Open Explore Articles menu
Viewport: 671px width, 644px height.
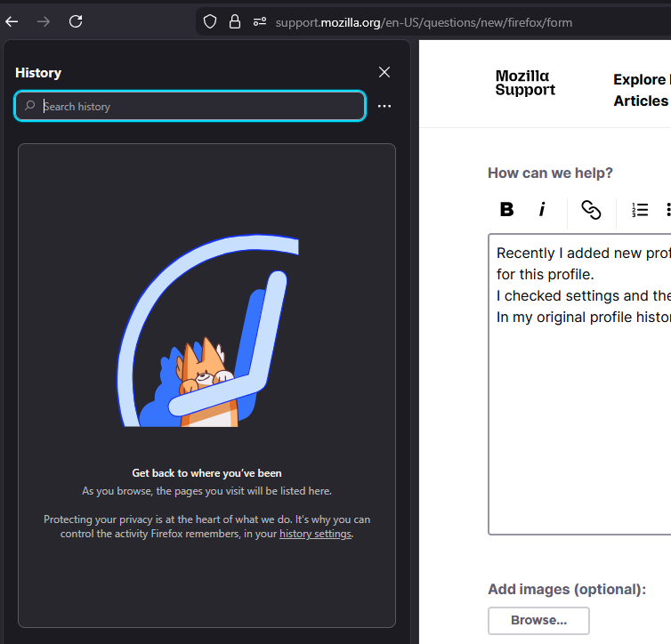pyautogui.click(x=642, y=90)
